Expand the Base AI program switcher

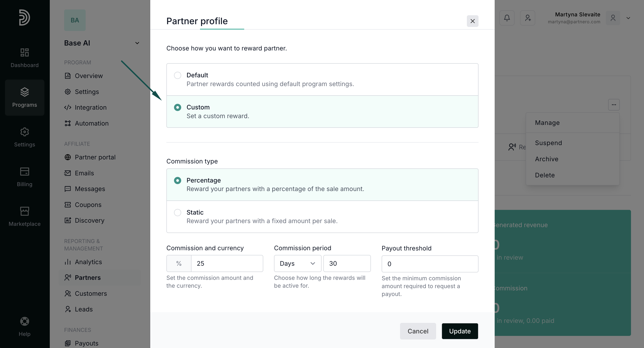(137, 43)
